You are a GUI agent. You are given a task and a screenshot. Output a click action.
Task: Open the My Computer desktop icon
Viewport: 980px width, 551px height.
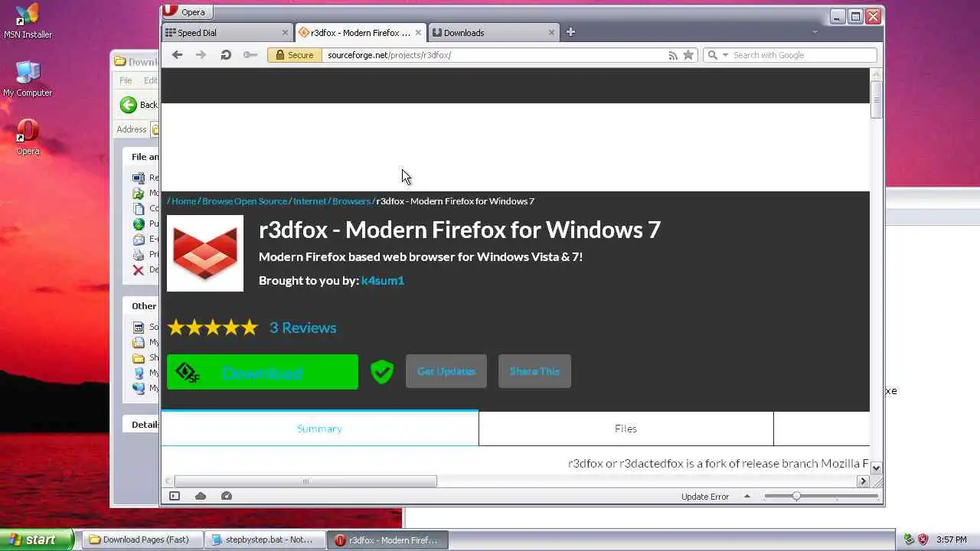[28, 79]
